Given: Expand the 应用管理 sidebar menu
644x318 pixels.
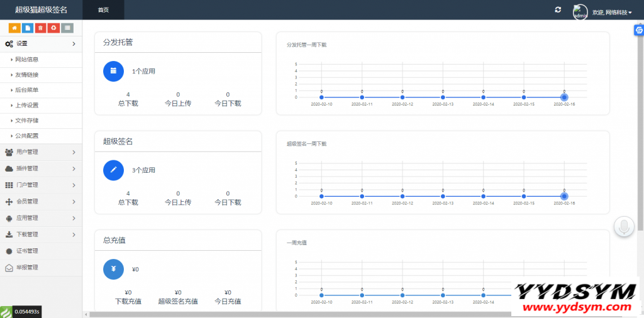Looking at the screenshot, I should 41,218.
